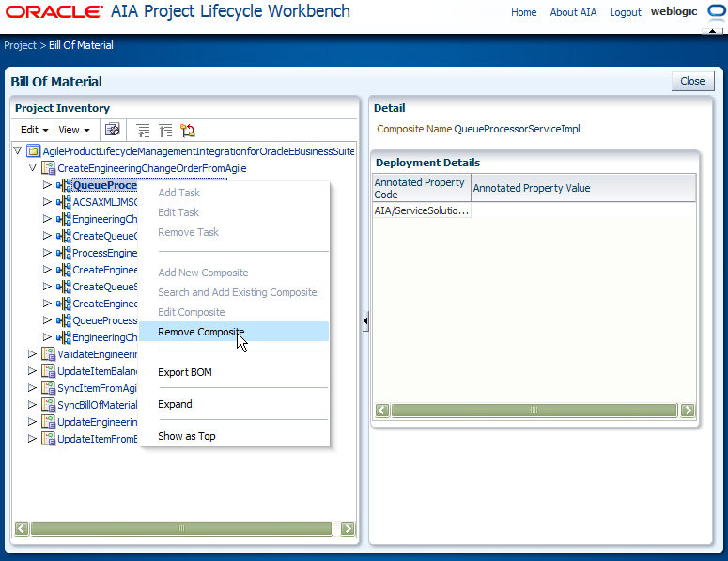Click the ValidateEngineerin task icon
The width and height of the screenshot is (728, 561).
click(48, 354)
